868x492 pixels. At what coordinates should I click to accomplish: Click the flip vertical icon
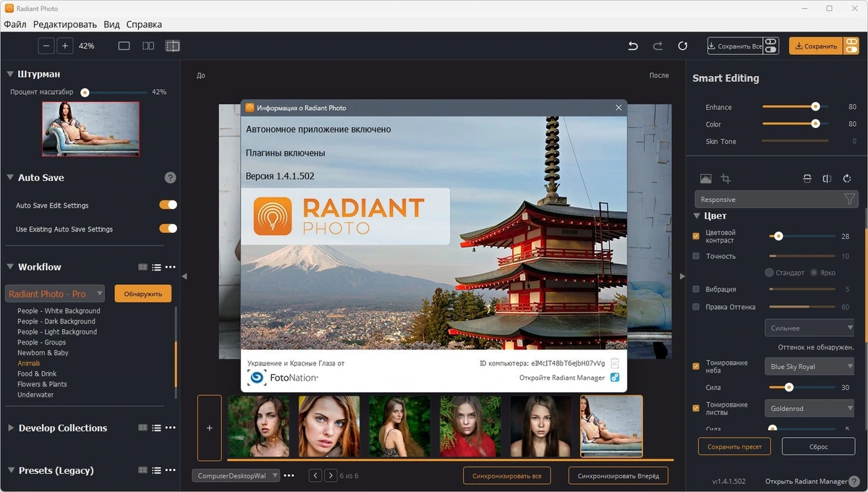(807, 179)
